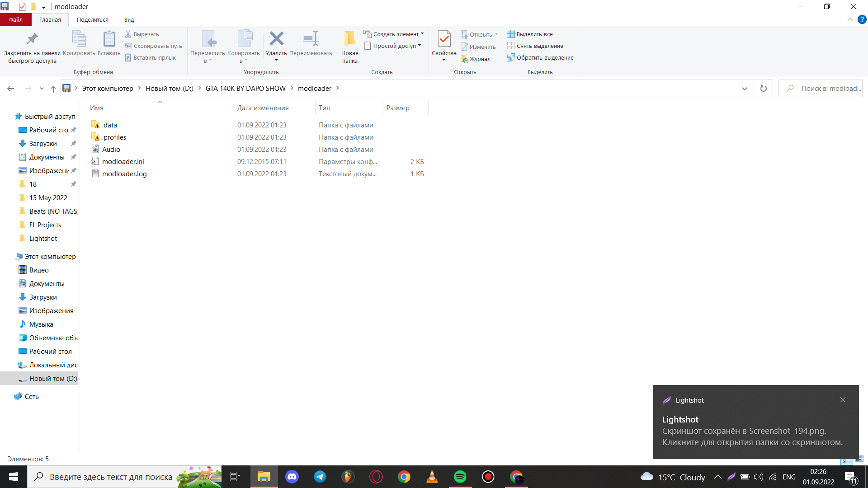Open Telegram from the taskbar
This screenshot has width=868, height=488.
click(x=320, y=477)
